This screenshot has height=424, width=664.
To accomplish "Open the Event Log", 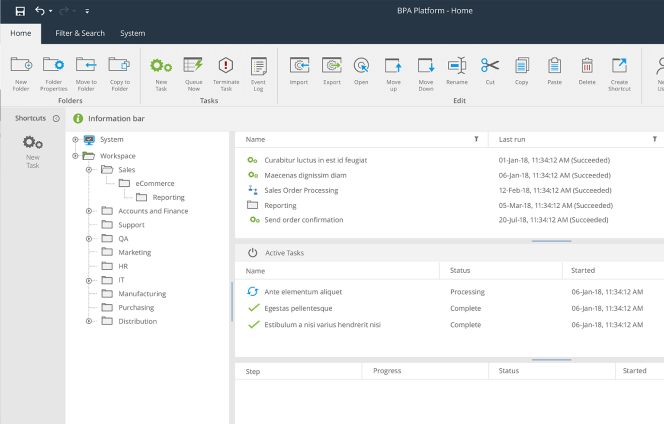I will coord(258,66).
